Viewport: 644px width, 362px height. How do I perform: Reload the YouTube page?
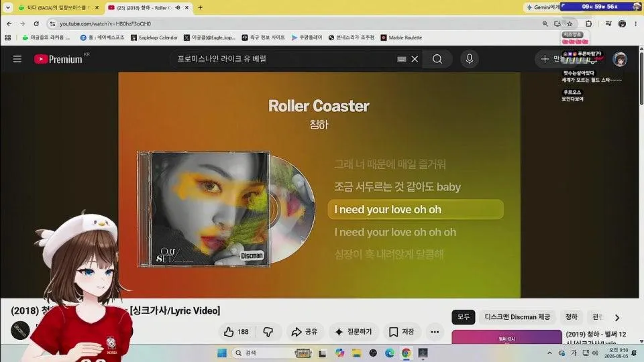pyautogui.click(x=36, y=24)
